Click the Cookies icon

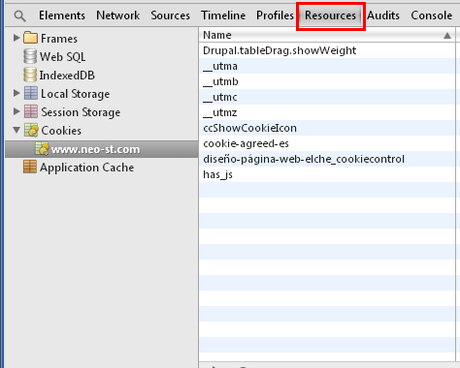pyautogui.click(x=31, y=130)
